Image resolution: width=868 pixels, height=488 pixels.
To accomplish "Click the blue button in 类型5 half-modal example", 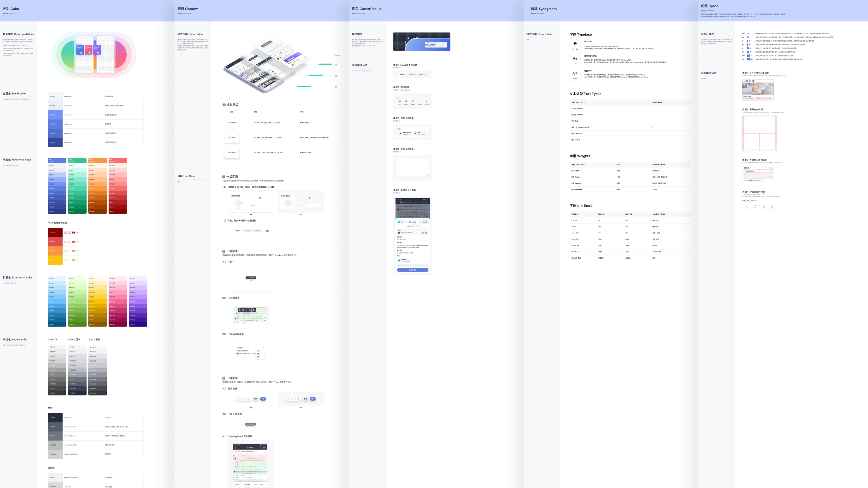I will (x=413, y=270).
